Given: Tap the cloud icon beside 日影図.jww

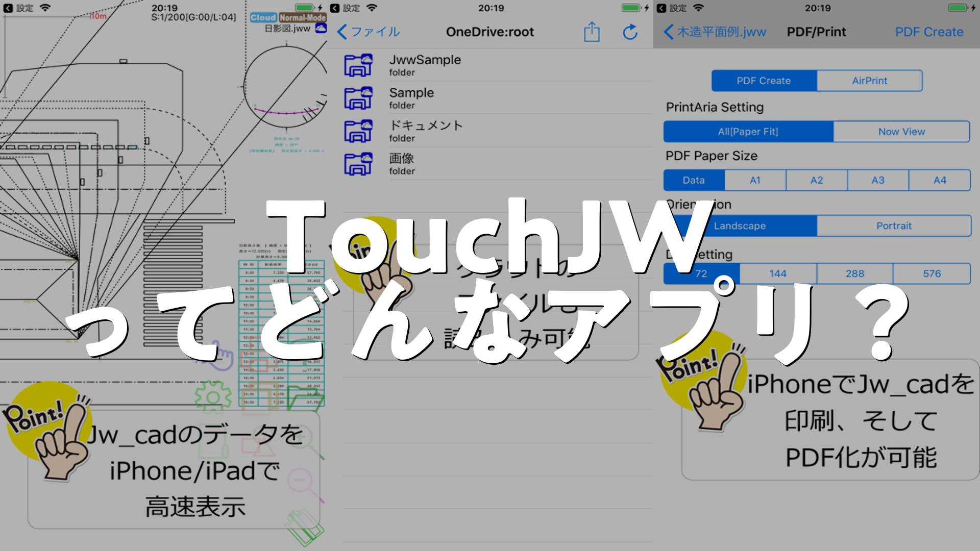Looking at the screenshot, I should pyautogui.click(x=321, y=29).
